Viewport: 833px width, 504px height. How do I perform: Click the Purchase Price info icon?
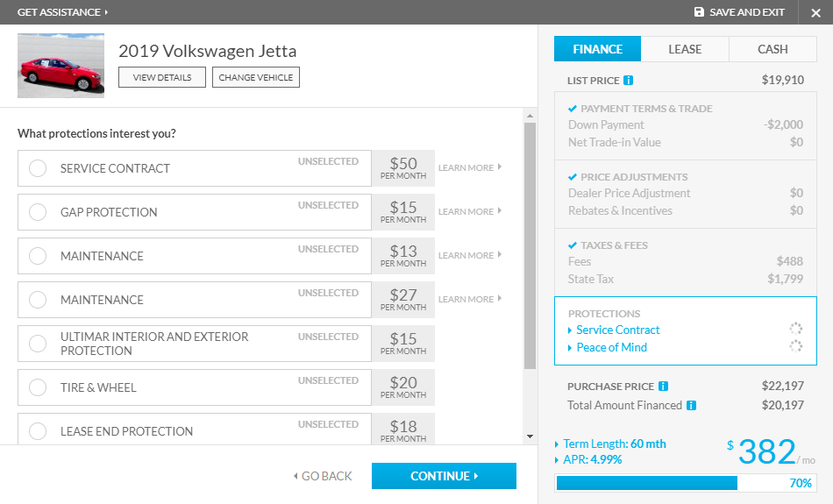(663, 386)
